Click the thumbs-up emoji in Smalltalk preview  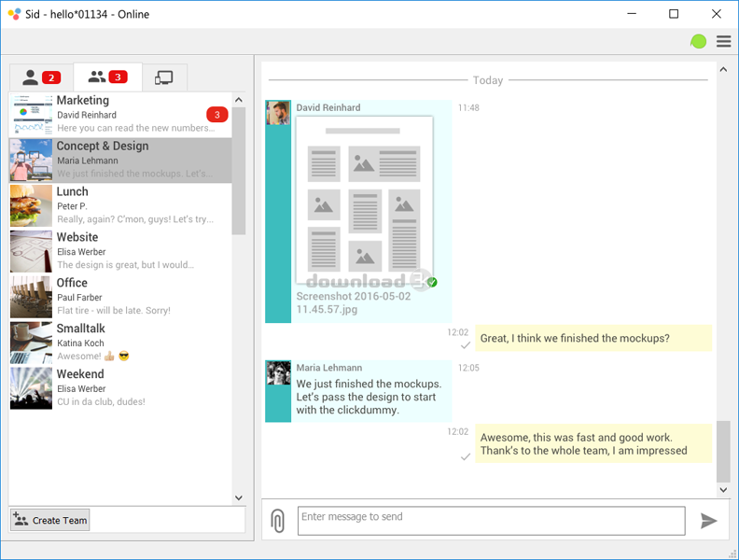point(109,356)
